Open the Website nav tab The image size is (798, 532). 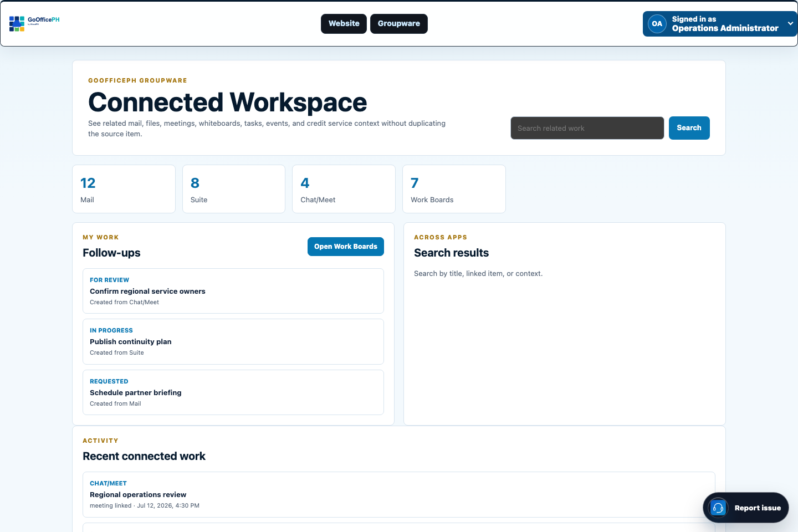[344, 24]
